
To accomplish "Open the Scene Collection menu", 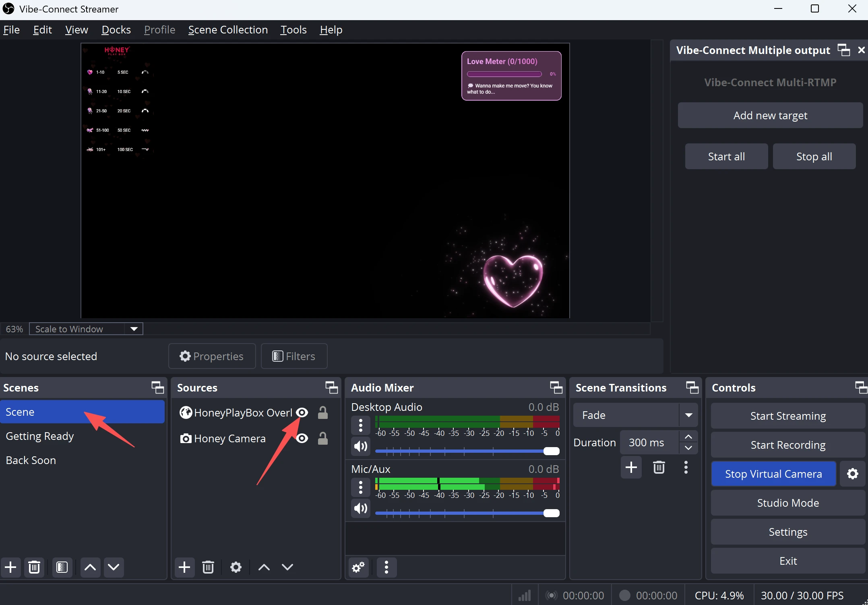I will coord(228,30).
